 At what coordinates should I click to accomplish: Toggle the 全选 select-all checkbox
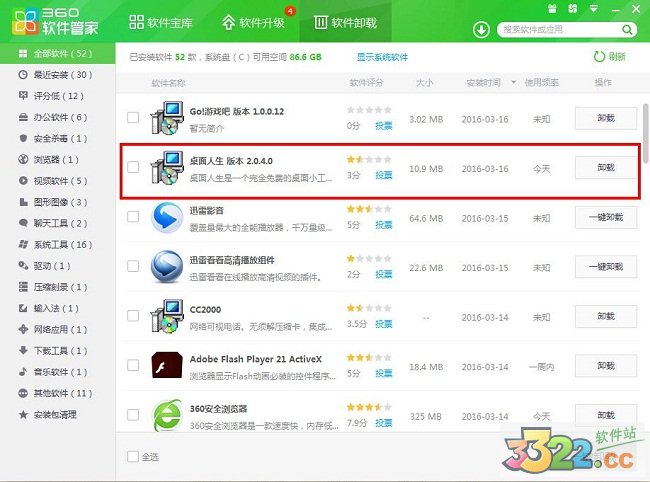(x=133, y=456)
